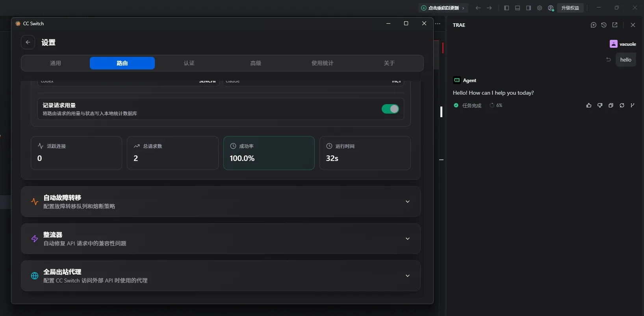The height and width of the screenshot is (316, 644).
Task: Give thumbs down to Agent reply
Action: (x=600, y=105)
